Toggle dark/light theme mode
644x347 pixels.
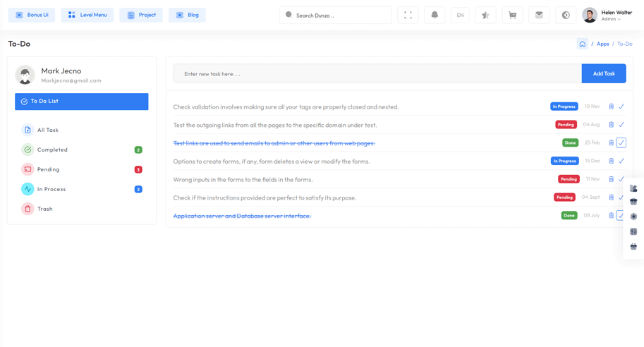click(566, 15)
